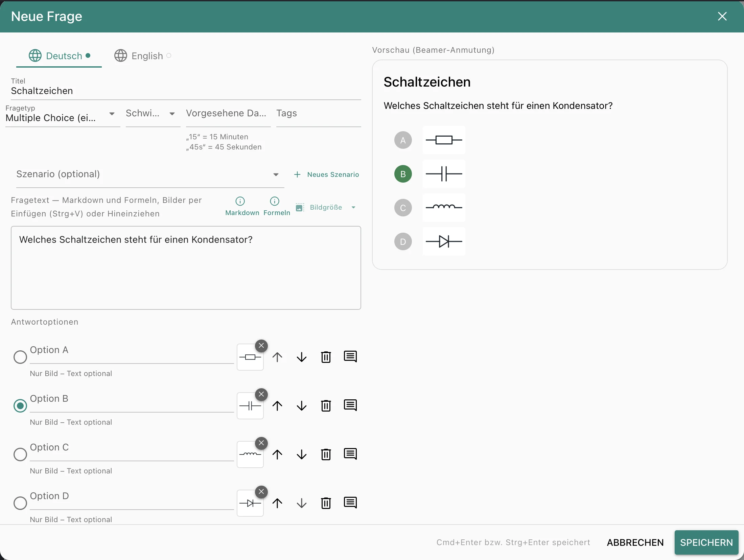Viewport: 744px width, 560px height.
Task: Switch to the Deutsch language tab
Action: [59, 56]
